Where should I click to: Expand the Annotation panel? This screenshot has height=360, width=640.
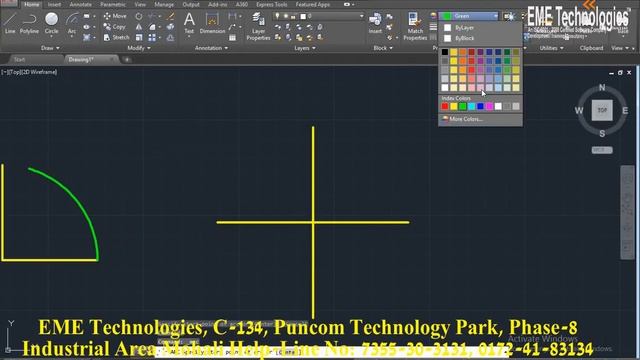pos(211,48)
